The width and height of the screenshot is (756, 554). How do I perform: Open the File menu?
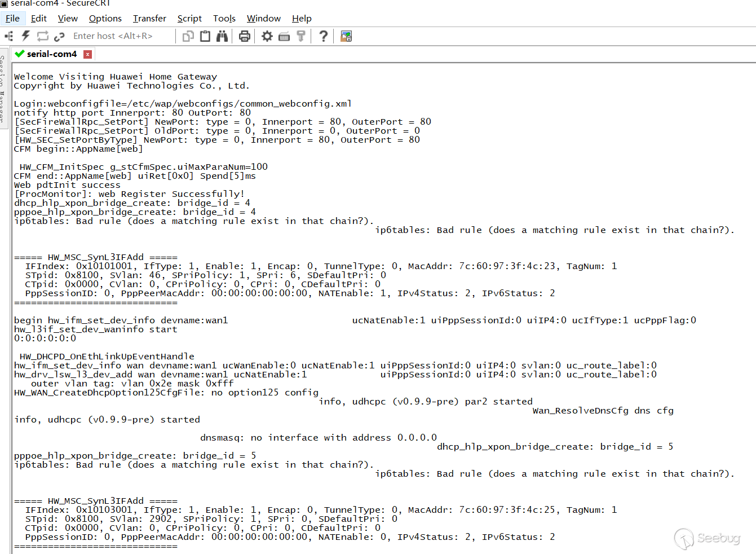pyautogui.click(x=12, y=19)
